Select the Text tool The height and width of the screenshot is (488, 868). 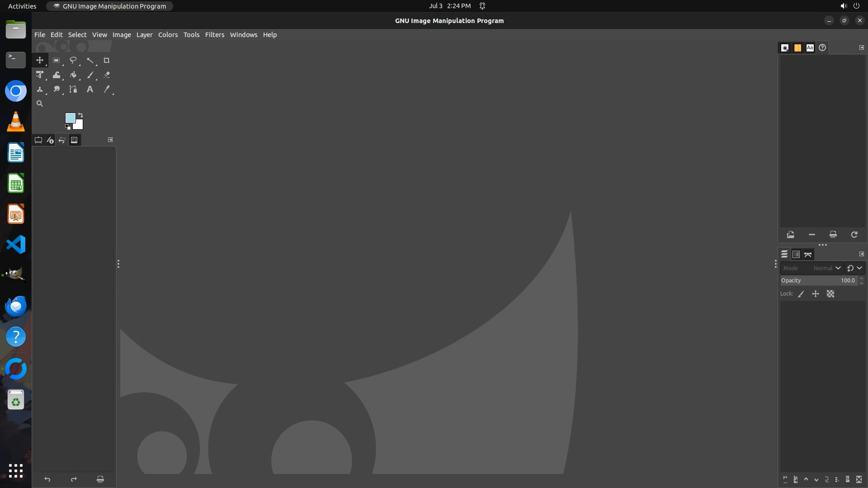pos(90,89)
